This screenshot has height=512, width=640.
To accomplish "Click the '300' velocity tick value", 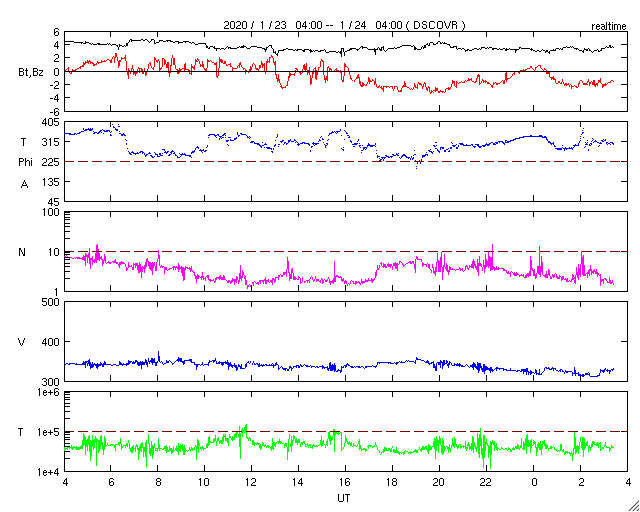I will click(x=51, y=382).
